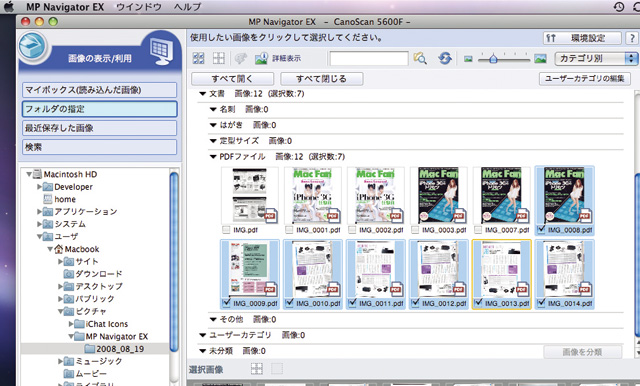Click the select-all icon in the 選択画像 bar
The height and width of the screenshot is (386, 640).
(x=257, y=369)
